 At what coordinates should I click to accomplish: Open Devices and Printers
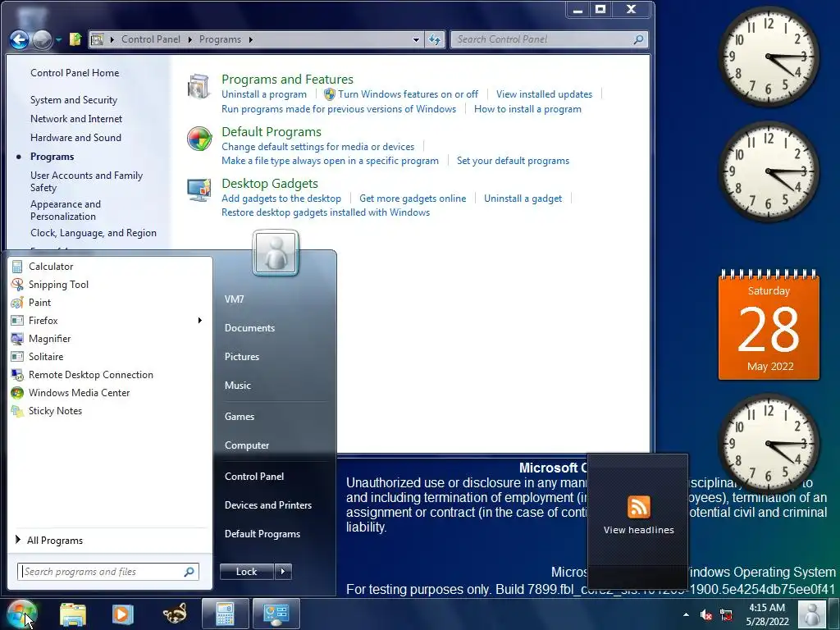coord(268,505)
